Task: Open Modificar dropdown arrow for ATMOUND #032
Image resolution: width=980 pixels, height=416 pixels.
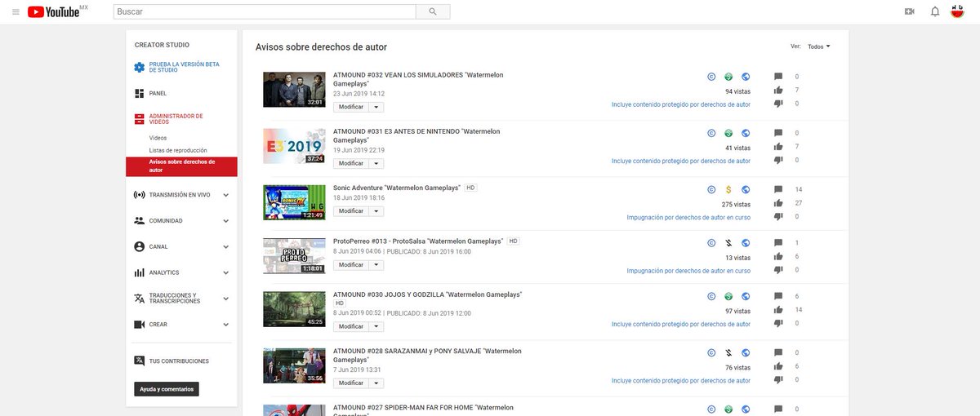Action: point(376,107)
